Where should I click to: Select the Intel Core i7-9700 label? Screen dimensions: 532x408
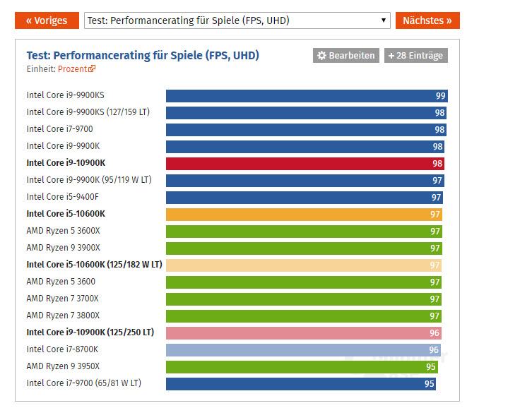60,129
